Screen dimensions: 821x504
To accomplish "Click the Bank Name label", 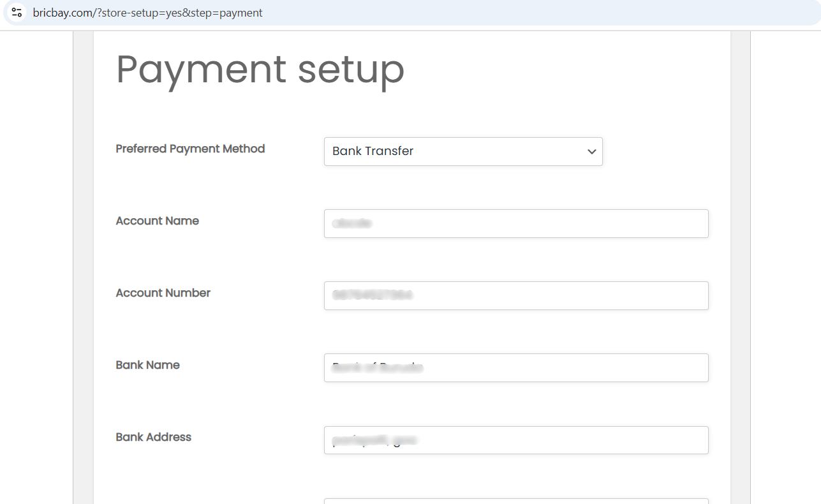I will pyautogui.click(x=148, y=365).
